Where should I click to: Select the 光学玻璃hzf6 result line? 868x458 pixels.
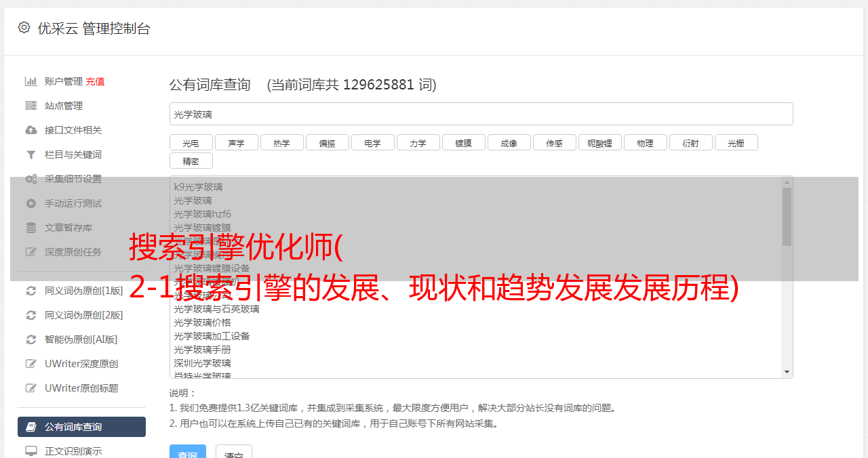[x=202, y=214]
